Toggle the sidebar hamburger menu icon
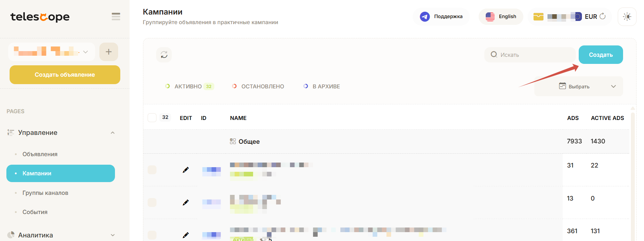 [x=116, y=17]
